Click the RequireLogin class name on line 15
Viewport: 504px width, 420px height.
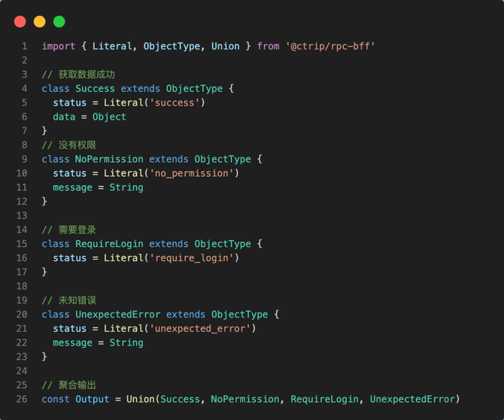click(x=109, y=244)
